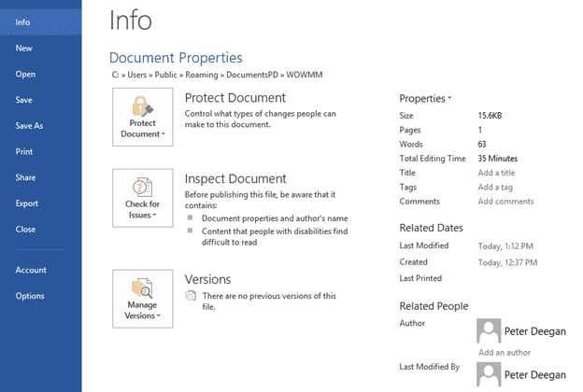The height and width of the screenshot is (392, 583).
Task: Click the 35 Minutes editing time value
Action: (x=497, y=159)
